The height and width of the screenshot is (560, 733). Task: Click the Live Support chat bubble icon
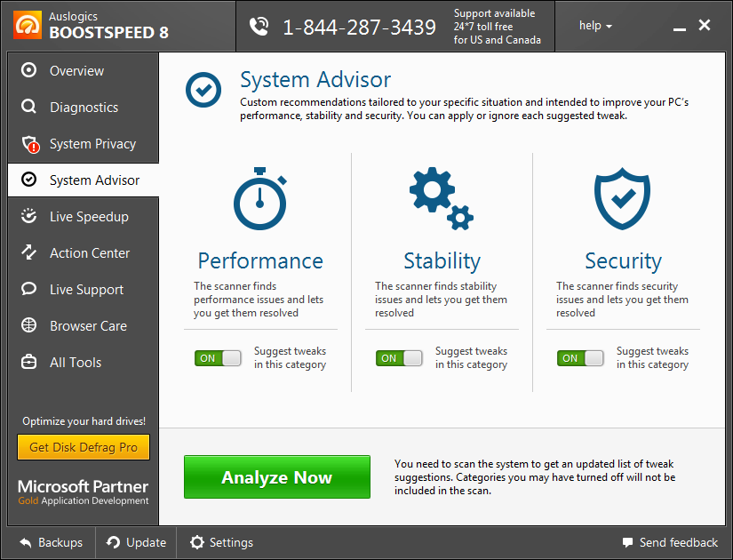point(28,289)
